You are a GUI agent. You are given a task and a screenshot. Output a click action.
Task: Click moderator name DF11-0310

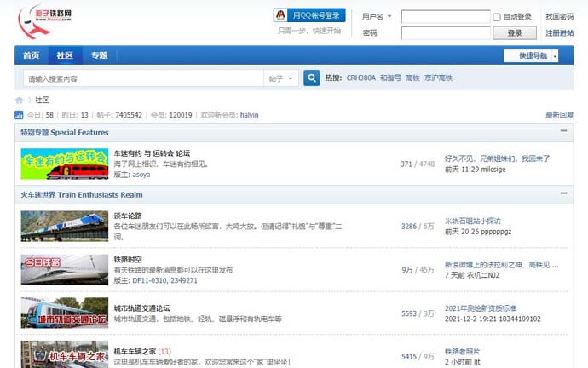[x=148, y=280]
